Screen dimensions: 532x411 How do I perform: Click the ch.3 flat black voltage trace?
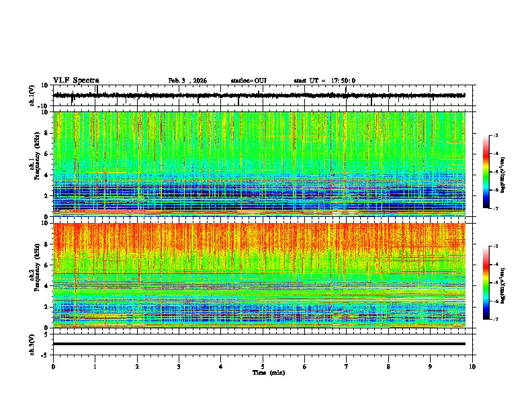(259, 344)
